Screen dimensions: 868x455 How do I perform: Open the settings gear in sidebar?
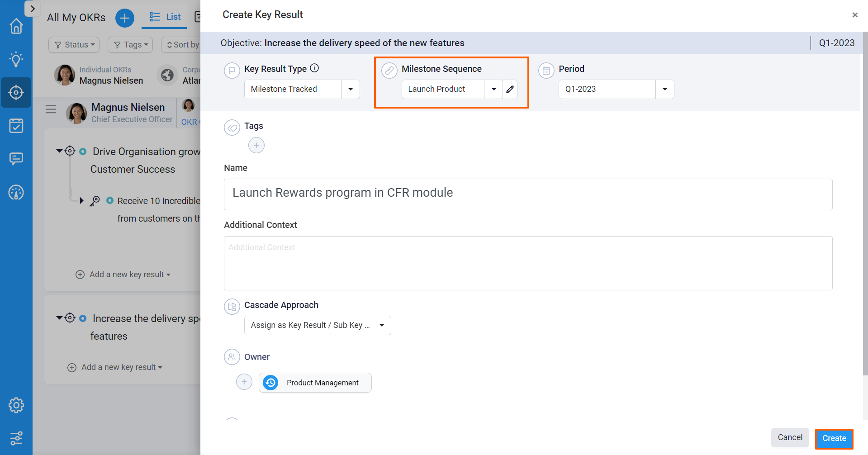16,405
